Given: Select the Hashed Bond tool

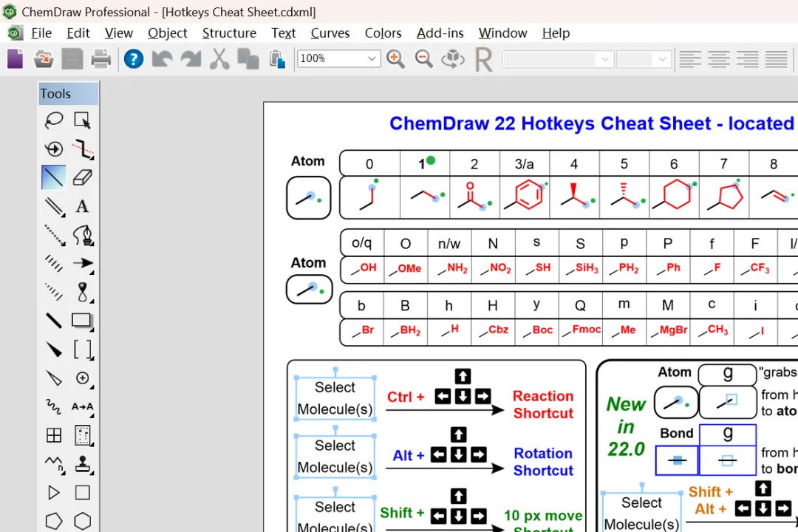Looking at the screenshot, I should 54,263.
